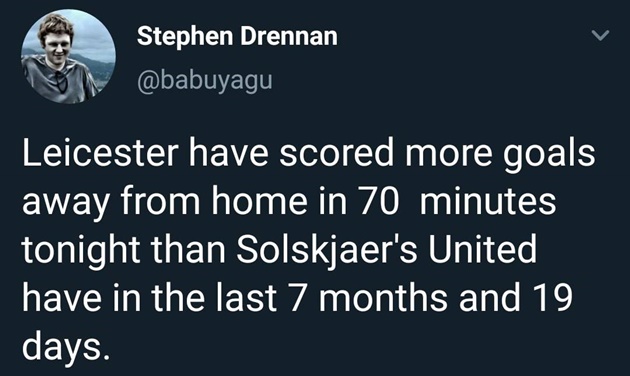The image size is (630, 376).
Task: Click the word Leicester in the tweet
Action: pyautogui.click(x=100, y=153)
